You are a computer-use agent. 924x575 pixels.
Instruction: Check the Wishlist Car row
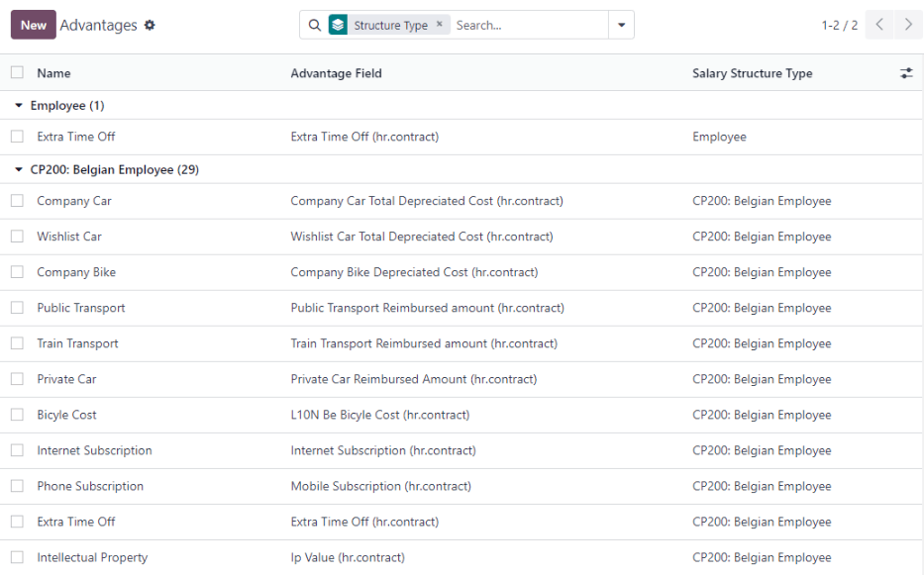[x=17, y=237]
